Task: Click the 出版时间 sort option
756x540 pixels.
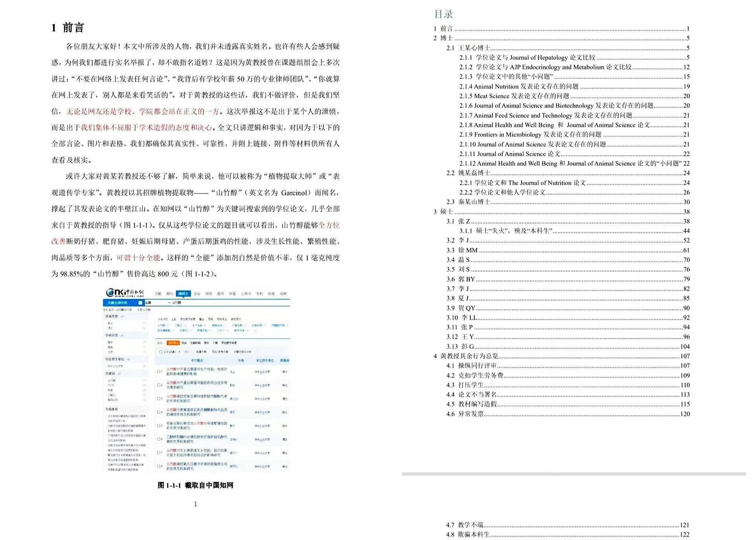Action: (195, 343)
